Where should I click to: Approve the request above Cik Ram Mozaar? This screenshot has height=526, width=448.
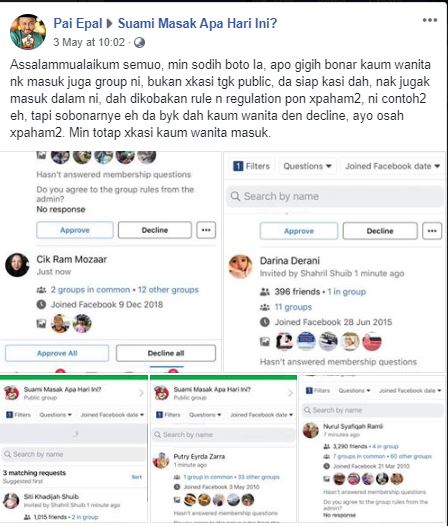click(75, 230)
